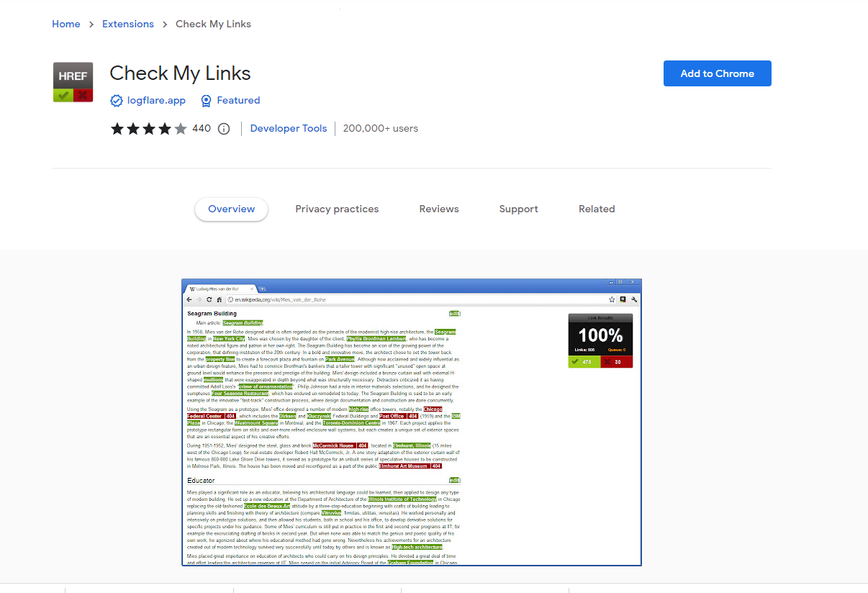Image resolution: width=868 pixels, height=593 pixels.
Task: Click the chevron between Extensions and Check My Links
Action: coord(164,24)
